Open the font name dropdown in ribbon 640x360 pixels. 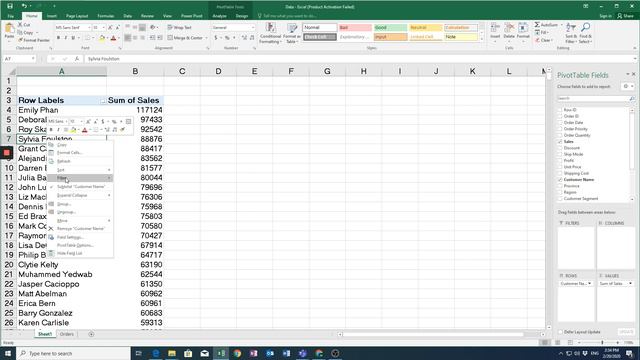click(x=89, y=27)
